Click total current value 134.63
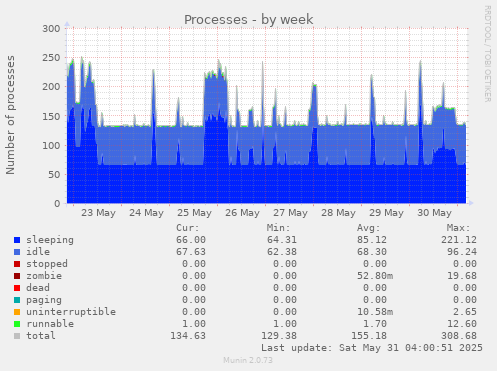Viewport: 497px width, 371px height. pyautogui.click(x=188, y=336)
